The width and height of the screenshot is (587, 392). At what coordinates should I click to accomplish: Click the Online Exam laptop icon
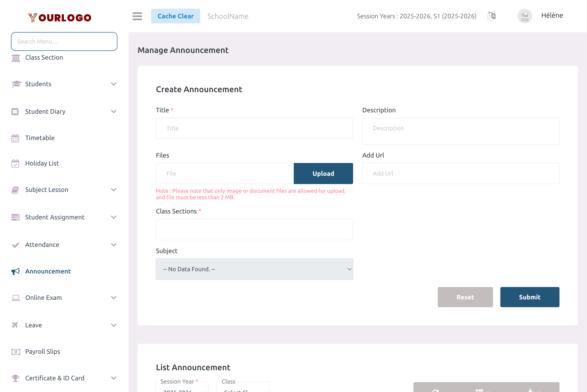(x=16, y=298)
